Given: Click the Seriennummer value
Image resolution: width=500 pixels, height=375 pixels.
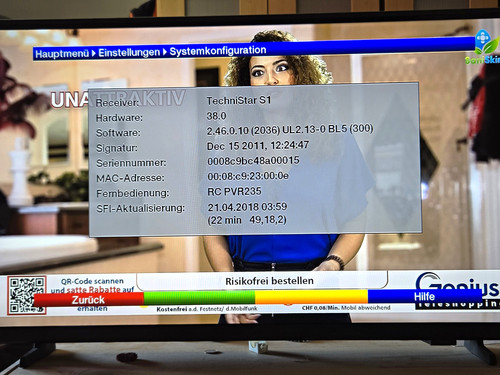Looking at the screenshot, I should tap(253, 161).
